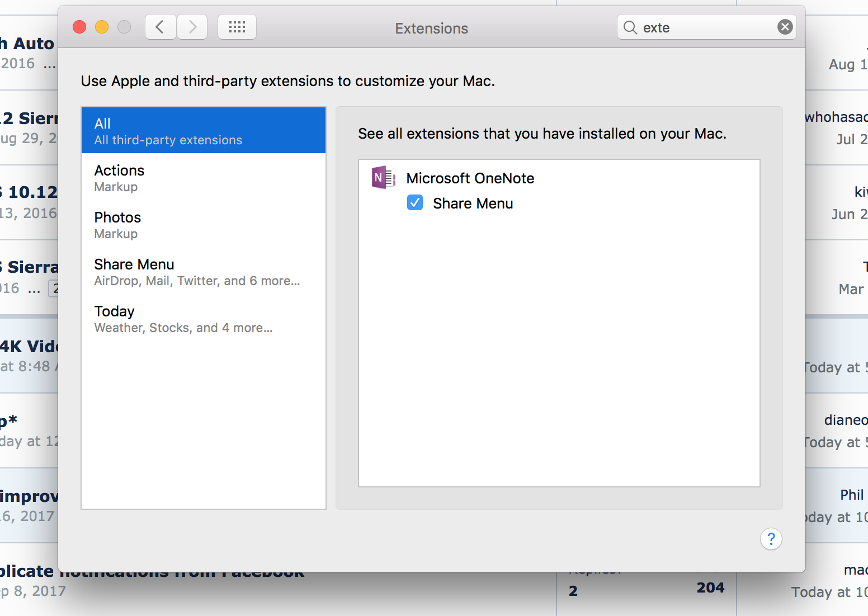Minimize the Extensions window with yellow button

coord(102,27)
